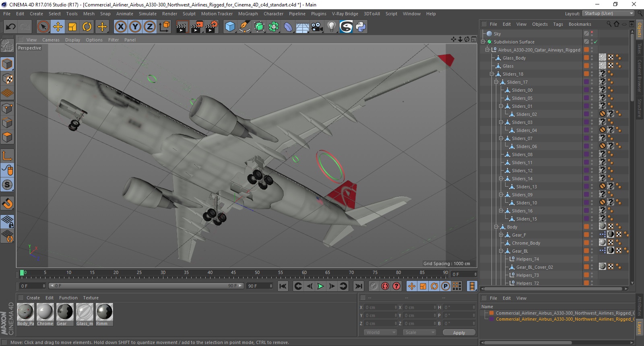Toggle X axis lock

[x=120, y=27]
